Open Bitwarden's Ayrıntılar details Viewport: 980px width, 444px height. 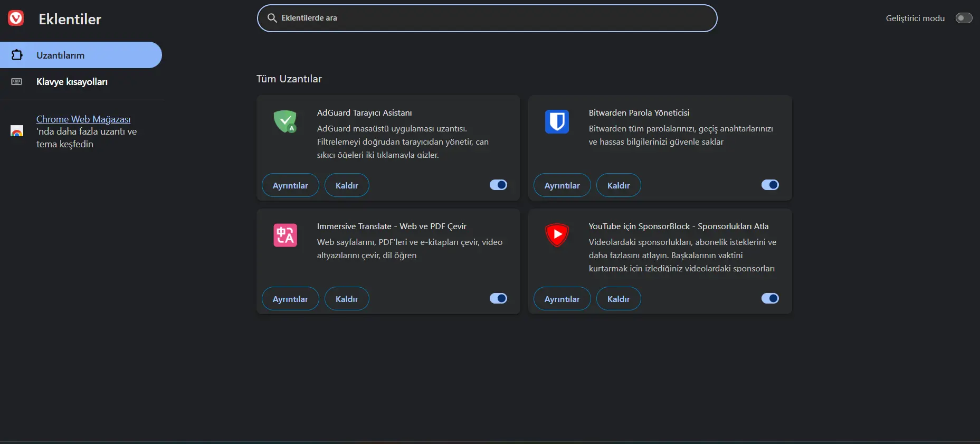click(x=562, y=185)
